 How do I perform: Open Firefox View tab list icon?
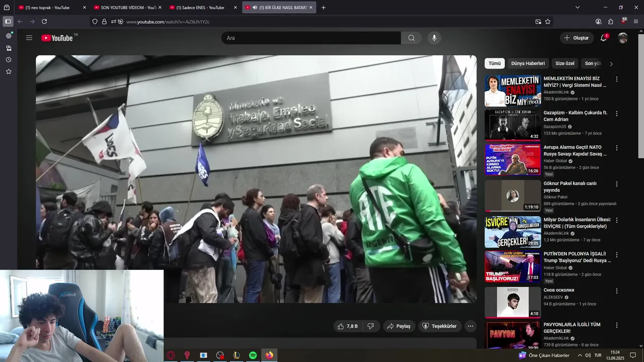(7, 8)
